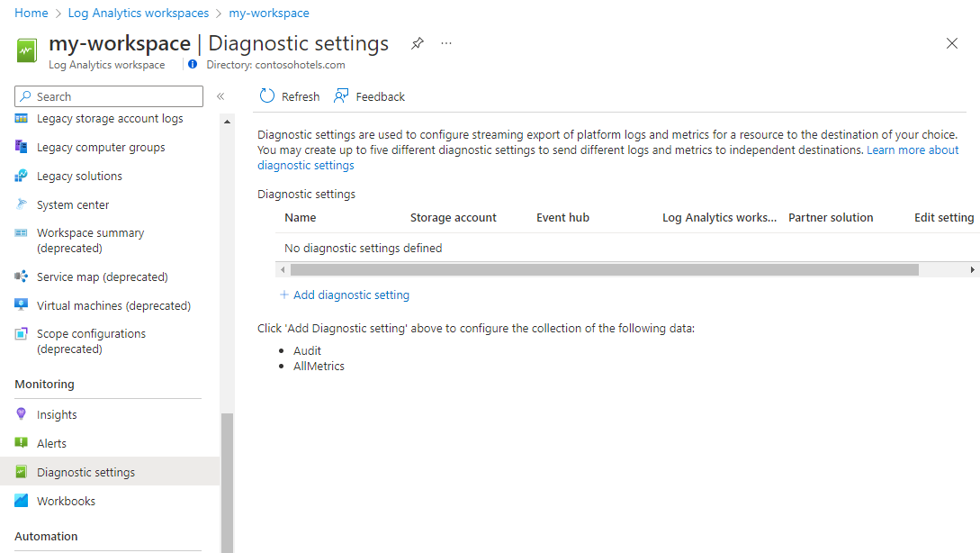Pin the Diagnostic settings page
Screen dimensions: 980x553
(418, 43)
